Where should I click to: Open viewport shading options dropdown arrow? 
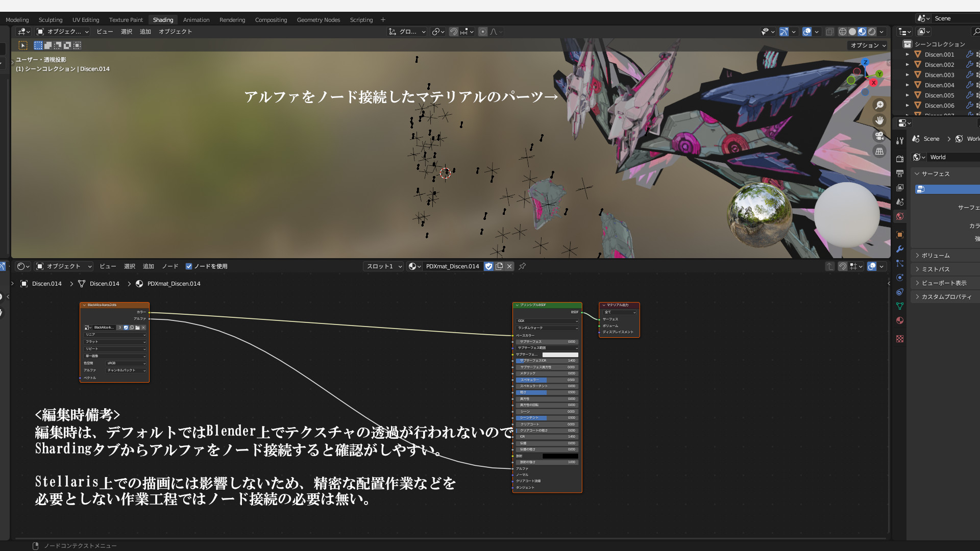click(x=881, y=32)
